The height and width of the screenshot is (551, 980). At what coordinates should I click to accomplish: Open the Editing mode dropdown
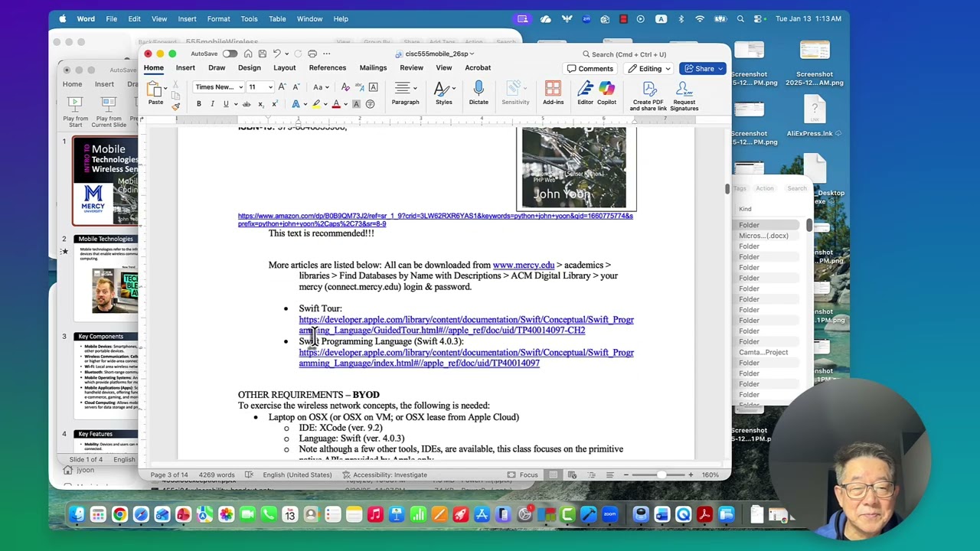(649, 69)
